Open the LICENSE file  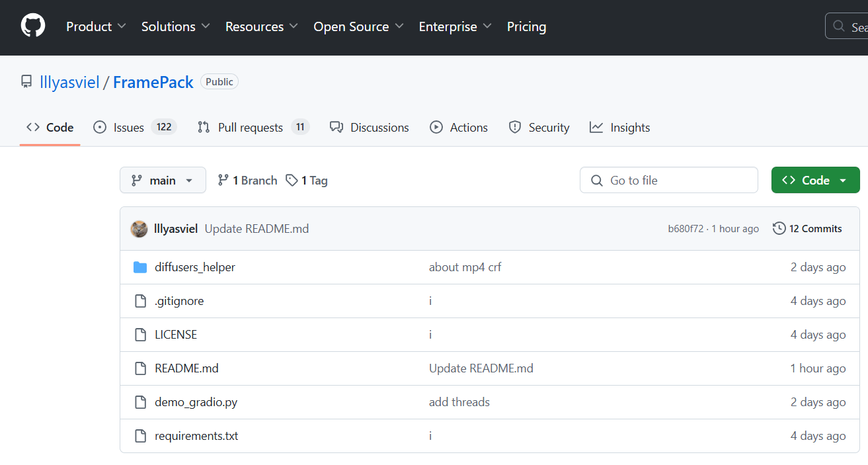point(176,335)
